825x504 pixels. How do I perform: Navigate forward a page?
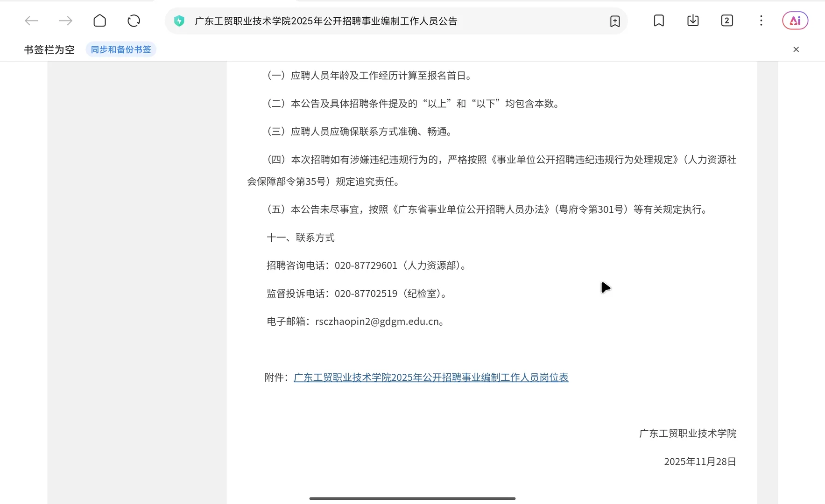tap(65, 21)
